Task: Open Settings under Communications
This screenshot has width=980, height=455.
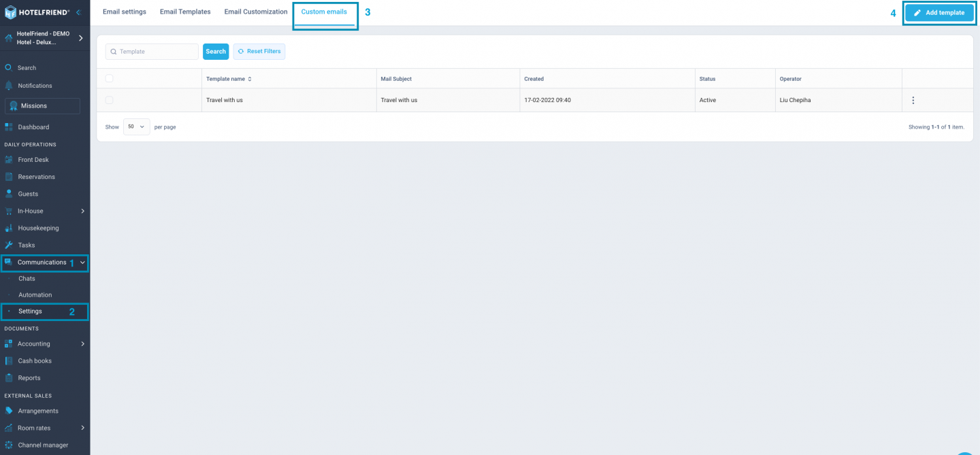Action: 30,311
